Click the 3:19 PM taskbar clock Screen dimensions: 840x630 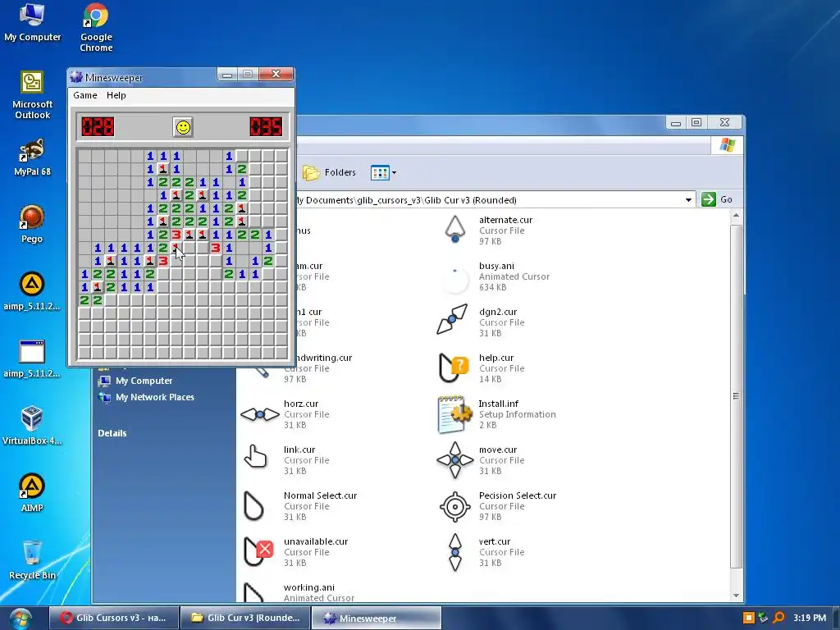point(810,618)
